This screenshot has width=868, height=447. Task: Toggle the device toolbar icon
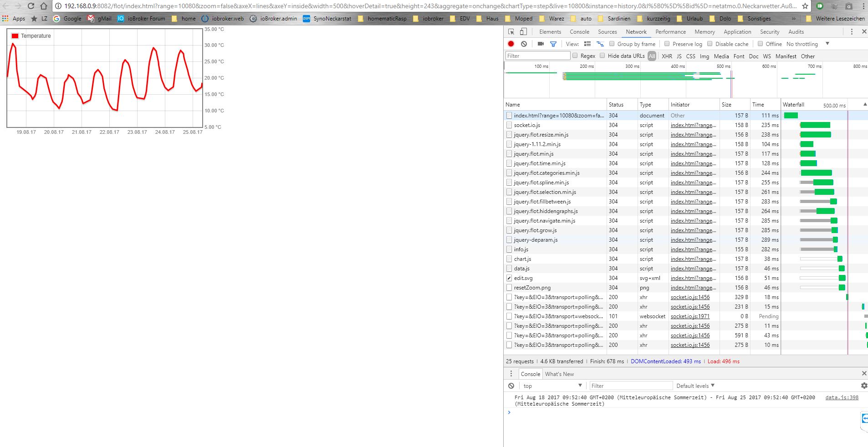(524, 32)
